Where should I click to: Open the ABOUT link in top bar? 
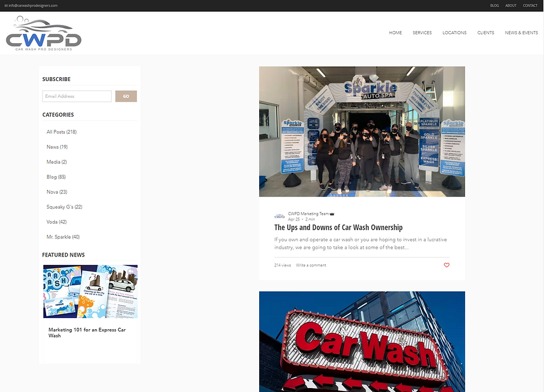(x=511, y=6)
